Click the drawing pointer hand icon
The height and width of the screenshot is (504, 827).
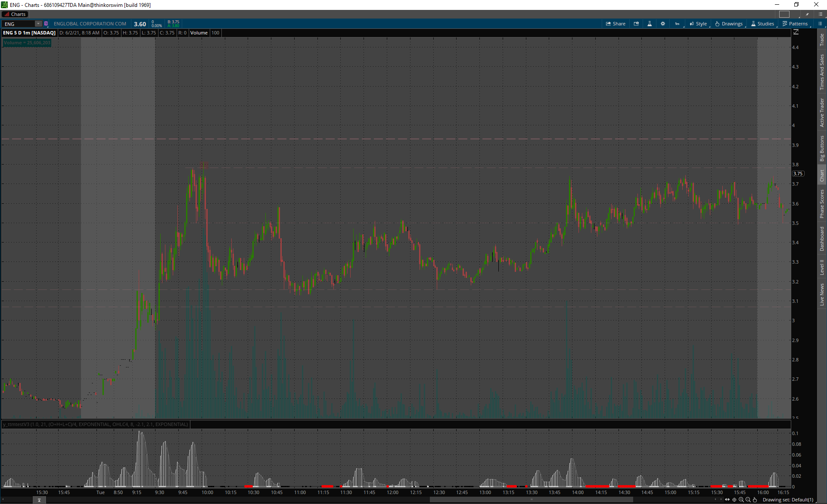click(x=755, y=500)
